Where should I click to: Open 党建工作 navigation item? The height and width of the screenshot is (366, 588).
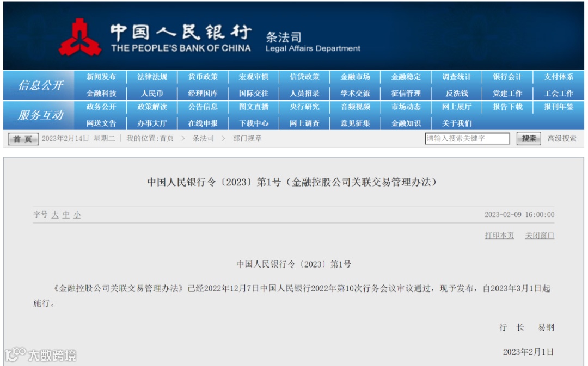tap(507, 94)
